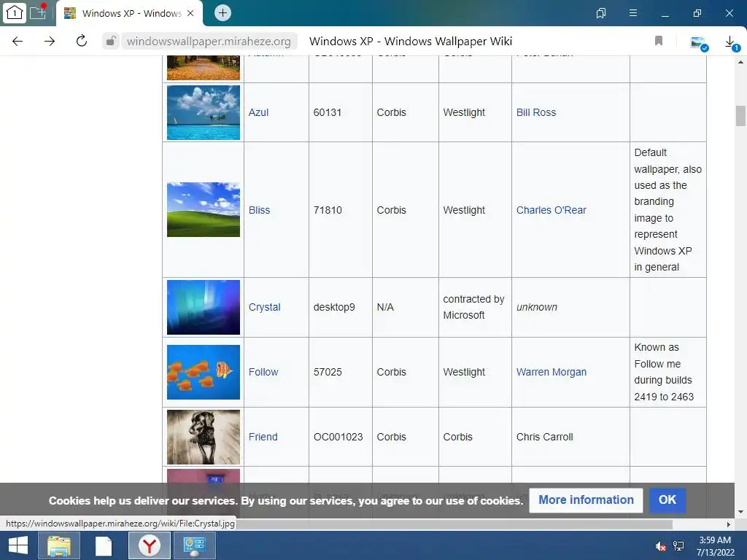
Task: Go back to the previous page
Action: point(18,41)
